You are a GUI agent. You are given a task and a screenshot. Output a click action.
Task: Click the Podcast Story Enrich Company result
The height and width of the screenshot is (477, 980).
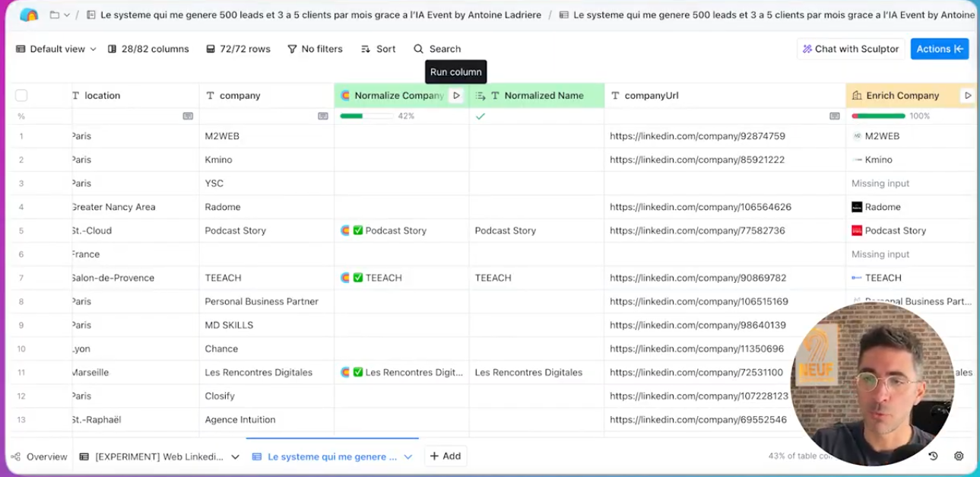(x=911, y=231)
